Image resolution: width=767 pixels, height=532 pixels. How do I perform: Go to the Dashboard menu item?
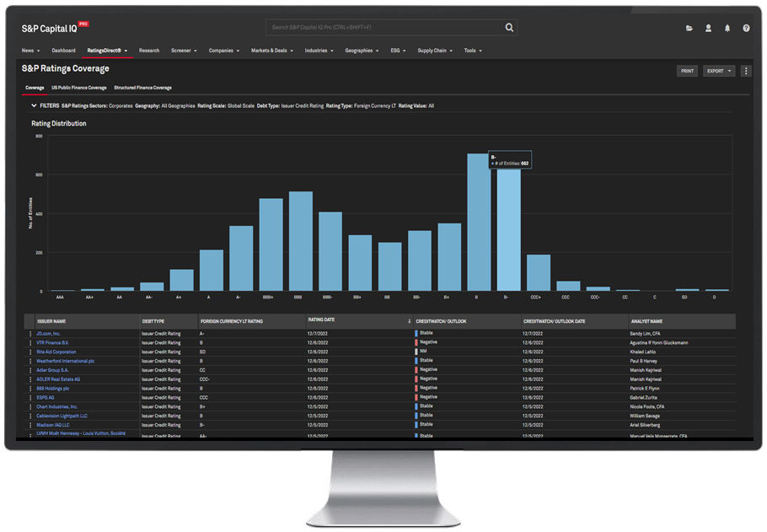click(63, 51)
